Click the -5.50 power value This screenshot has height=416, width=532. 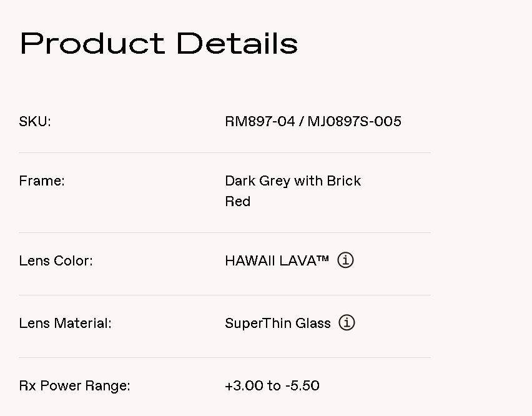(x=302, y=385)
